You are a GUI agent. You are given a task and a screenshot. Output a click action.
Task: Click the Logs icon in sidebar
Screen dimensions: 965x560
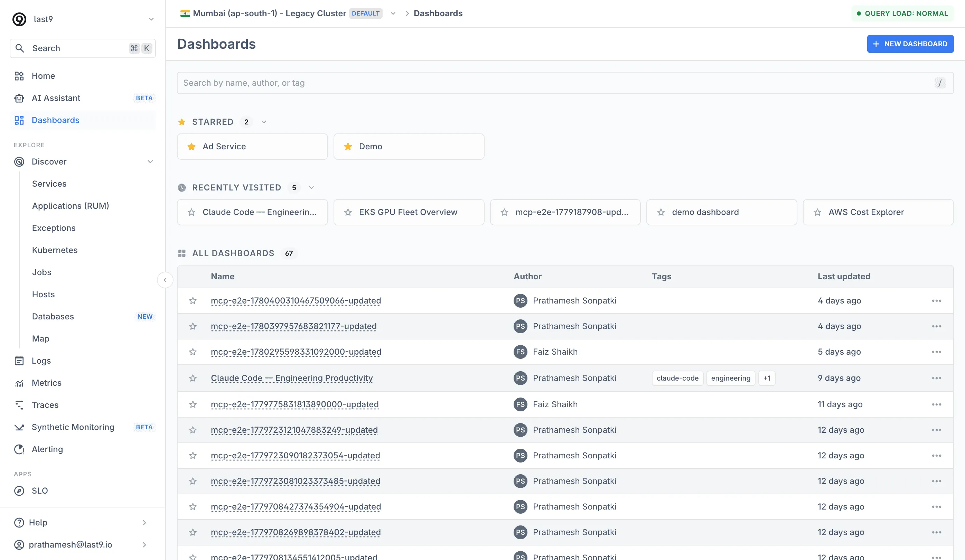point(19,361)
